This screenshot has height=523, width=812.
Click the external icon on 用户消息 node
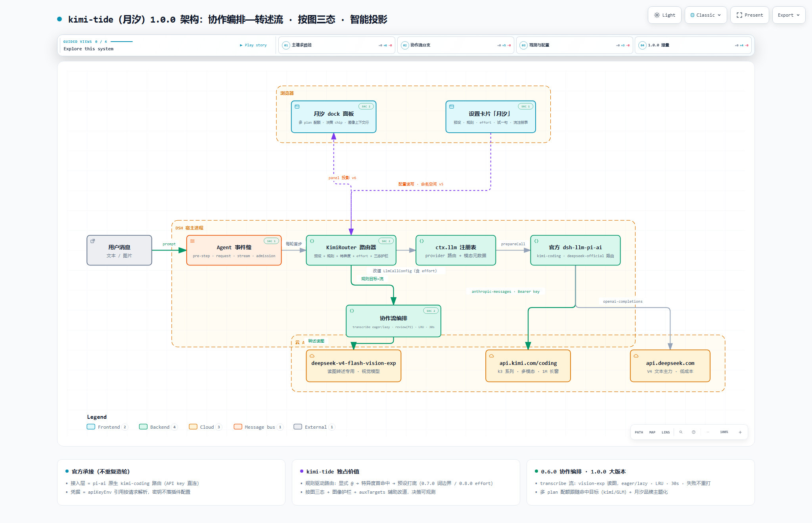click(93, 241)
